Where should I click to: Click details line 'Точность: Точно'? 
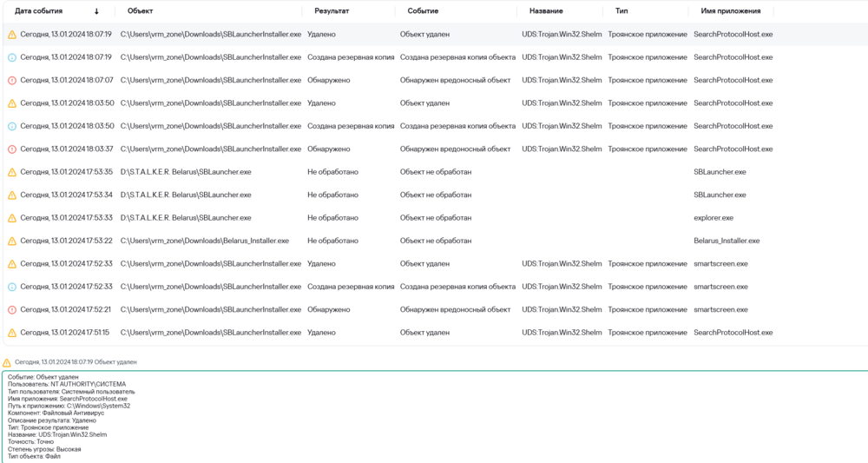(x=31, y=442)
